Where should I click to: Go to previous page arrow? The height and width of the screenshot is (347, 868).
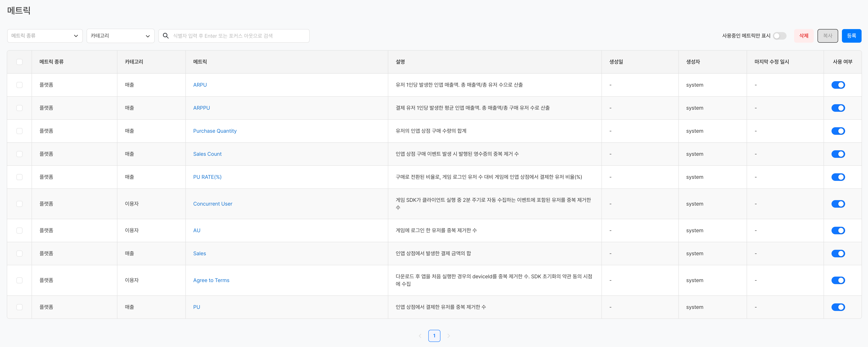pos(420,335)
